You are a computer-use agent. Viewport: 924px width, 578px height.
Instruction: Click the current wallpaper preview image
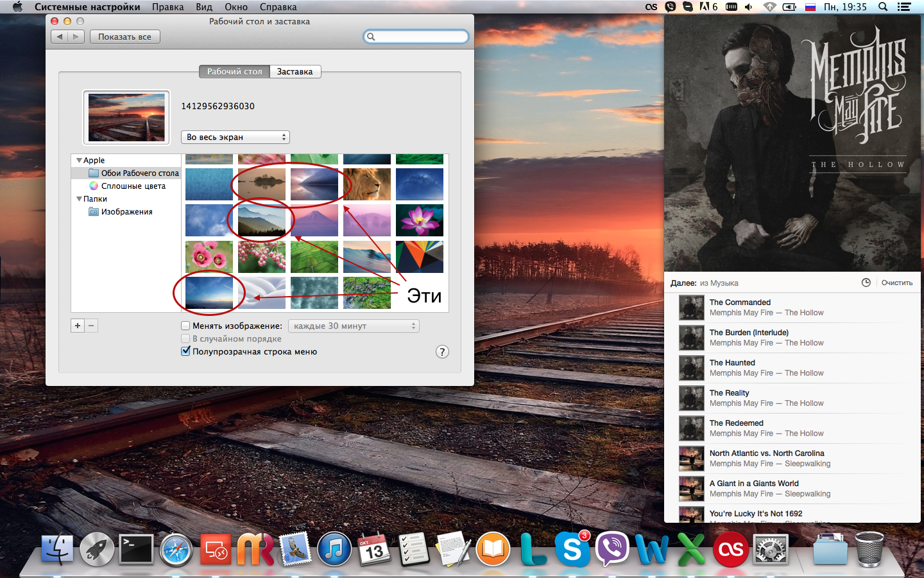pyautogui.click(x=126, y=118)
